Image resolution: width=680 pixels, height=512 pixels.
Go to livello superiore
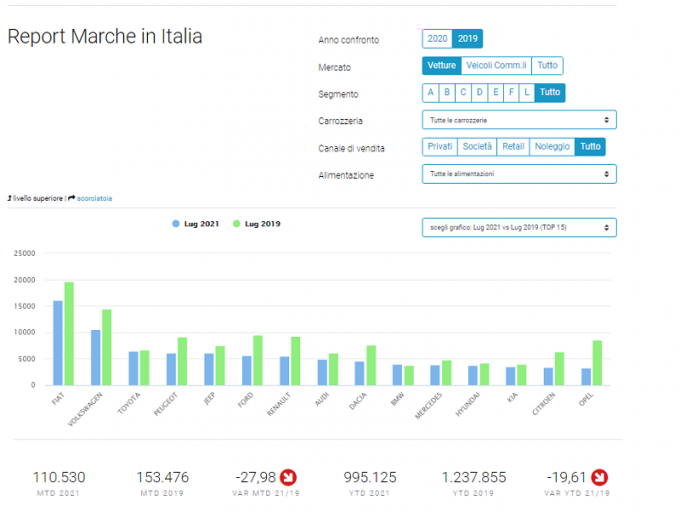38,199
